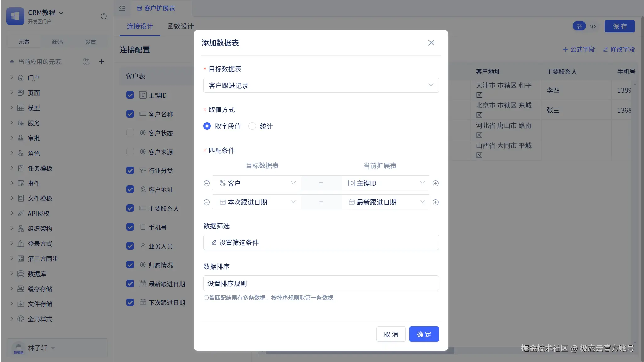Switch to the 函数设计 tab
Screen dimensions: 644x362
pos(180,26)
